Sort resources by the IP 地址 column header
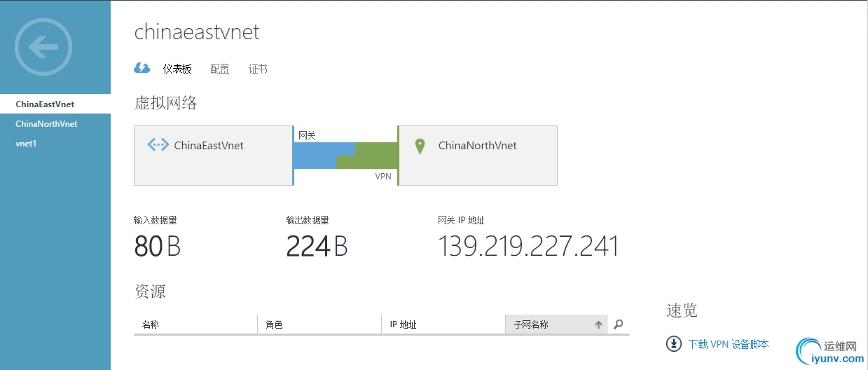The width and height of the screenshot is (868, 370). (x=403, y=324)
